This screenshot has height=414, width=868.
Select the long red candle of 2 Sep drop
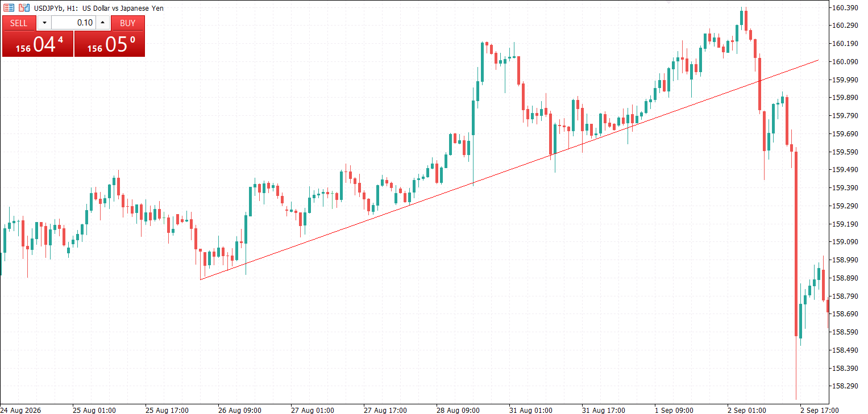[x=796, y=244]
